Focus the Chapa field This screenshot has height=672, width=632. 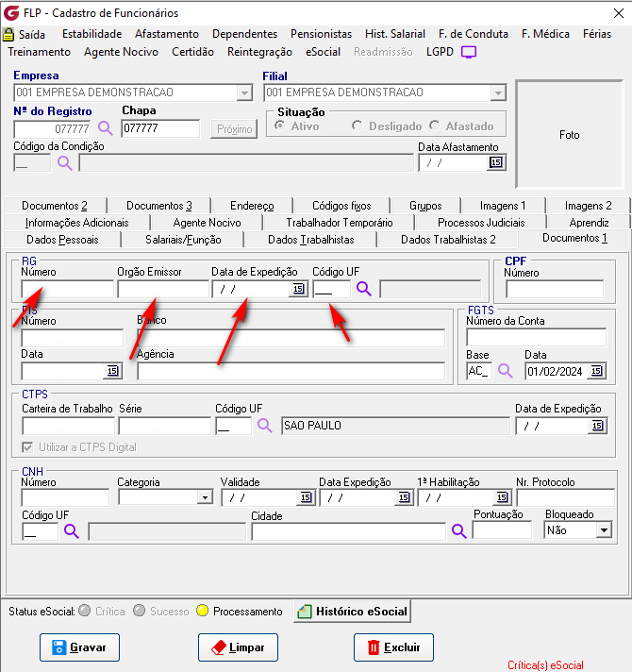click(x=160, y=128)
